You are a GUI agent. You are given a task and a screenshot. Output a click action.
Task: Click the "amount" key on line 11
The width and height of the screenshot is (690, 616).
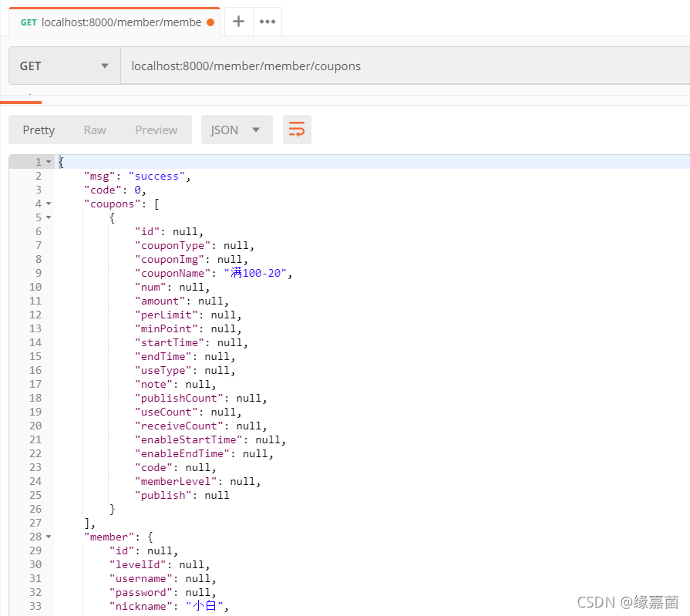click(160, 301)
